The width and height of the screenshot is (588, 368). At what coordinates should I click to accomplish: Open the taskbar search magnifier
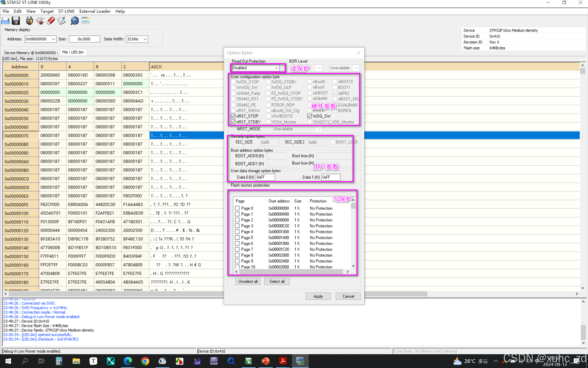tap(25, 361)
